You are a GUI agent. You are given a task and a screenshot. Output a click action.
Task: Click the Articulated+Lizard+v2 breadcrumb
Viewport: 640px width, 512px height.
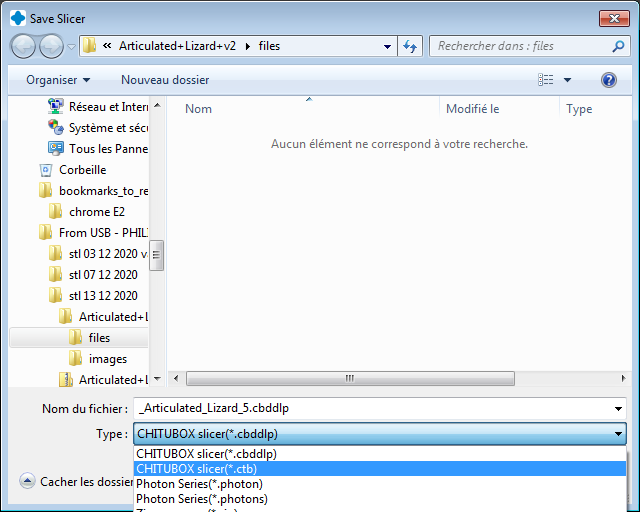pyautogui.click(x=177, y=46)
